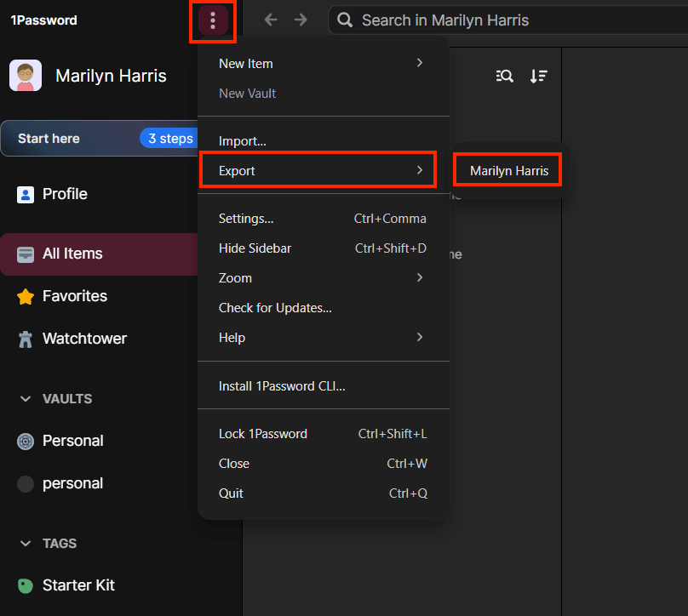Open the Help menu entry
The image size is (688, 616).
(324, 338)
